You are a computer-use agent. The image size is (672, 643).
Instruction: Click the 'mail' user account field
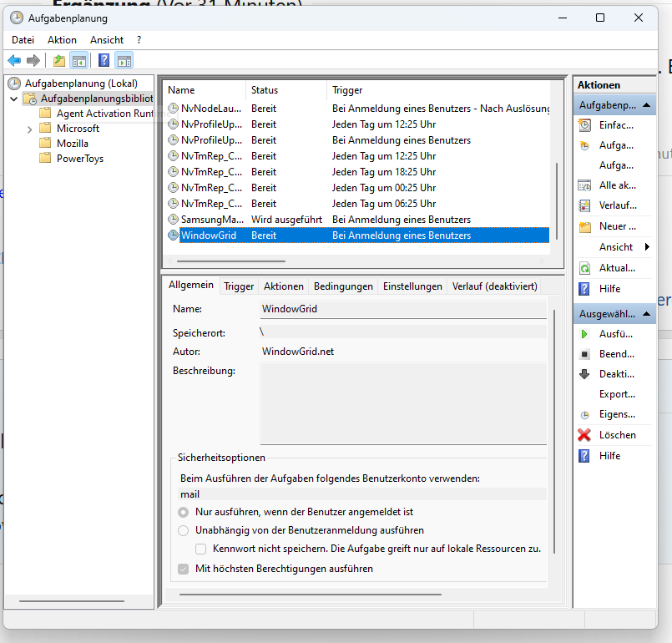[x=362, y=494]
